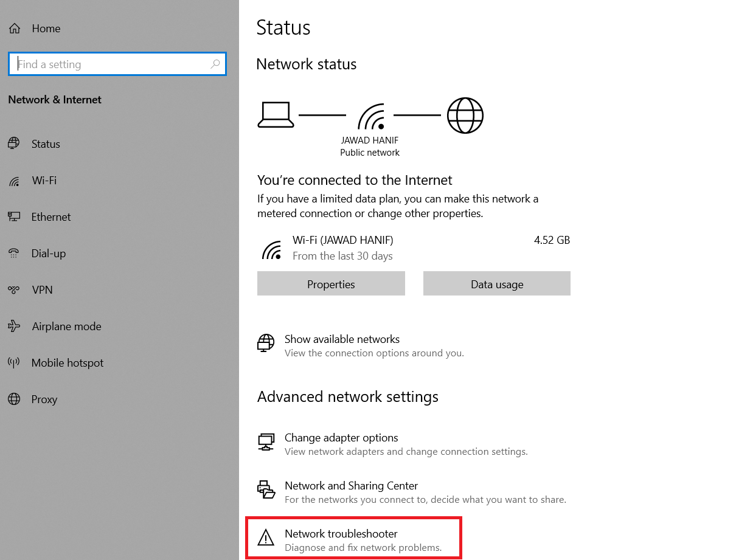Click the Airplane mode plane icon
The width and height of the screenshot is (736, 560).
[x=13, y=327]
